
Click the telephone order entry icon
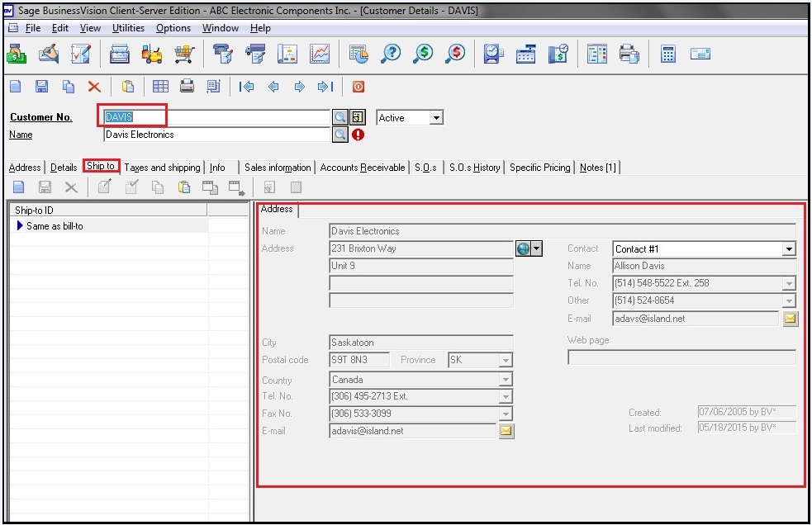(223, 54)
